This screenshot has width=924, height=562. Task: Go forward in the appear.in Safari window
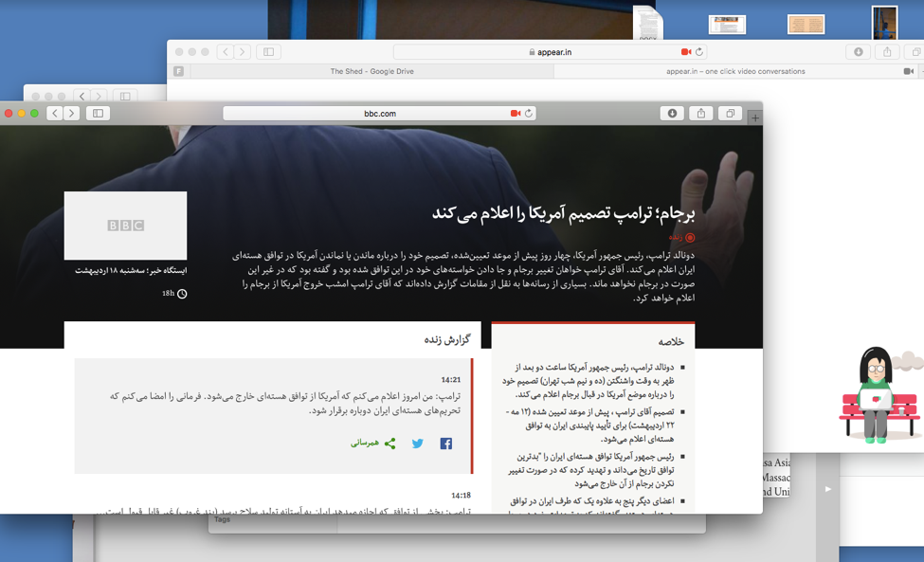tap(243, 52)
